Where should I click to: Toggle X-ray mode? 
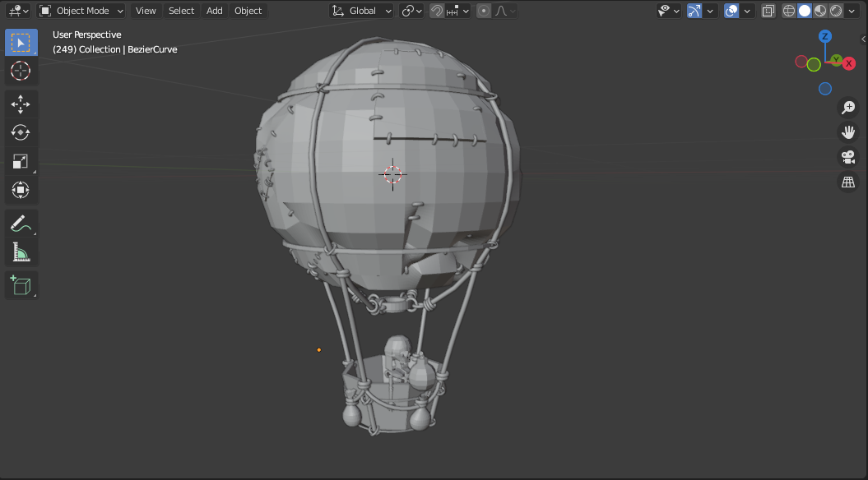[768, 11]
